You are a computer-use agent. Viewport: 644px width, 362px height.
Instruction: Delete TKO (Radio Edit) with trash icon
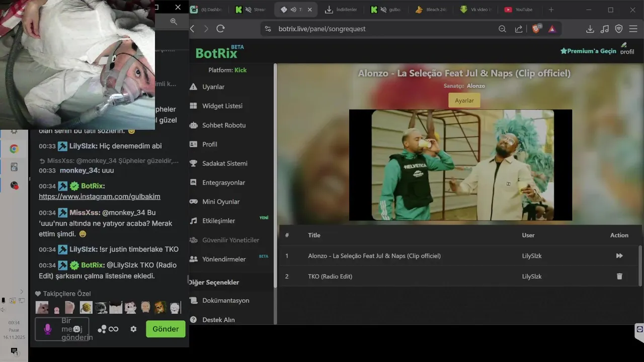(x=619, y=277)
